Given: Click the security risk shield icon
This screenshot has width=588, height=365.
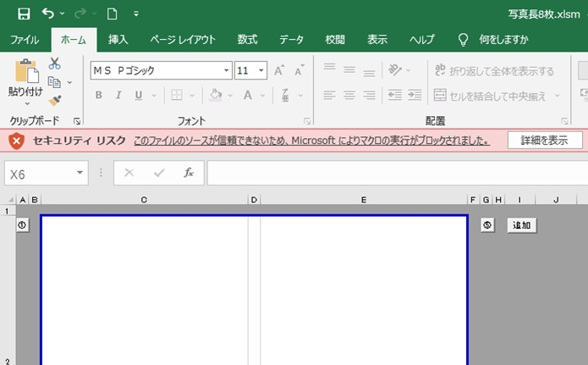Looking at the screenshot, I should 16,141.
